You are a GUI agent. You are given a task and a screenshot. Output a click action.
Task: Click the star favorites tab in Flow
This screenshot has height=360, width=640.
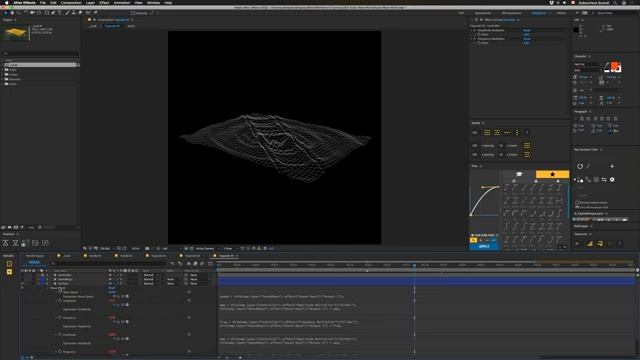coord(552,174)
